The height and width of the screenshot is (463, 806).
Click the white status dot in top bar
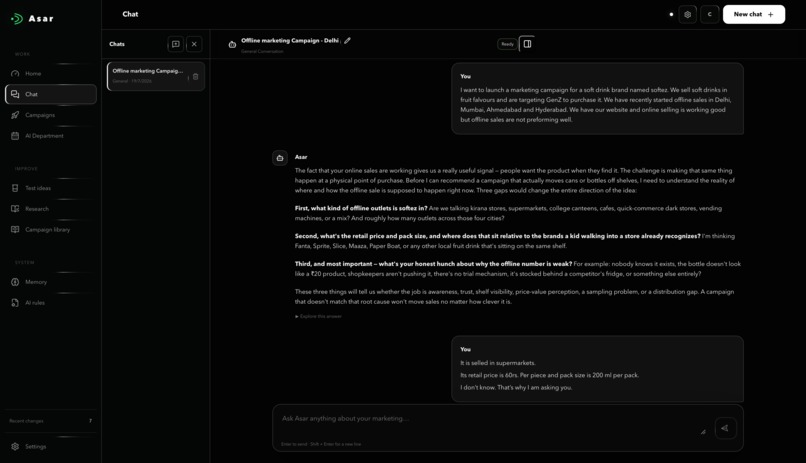click(x=671, y=14)
